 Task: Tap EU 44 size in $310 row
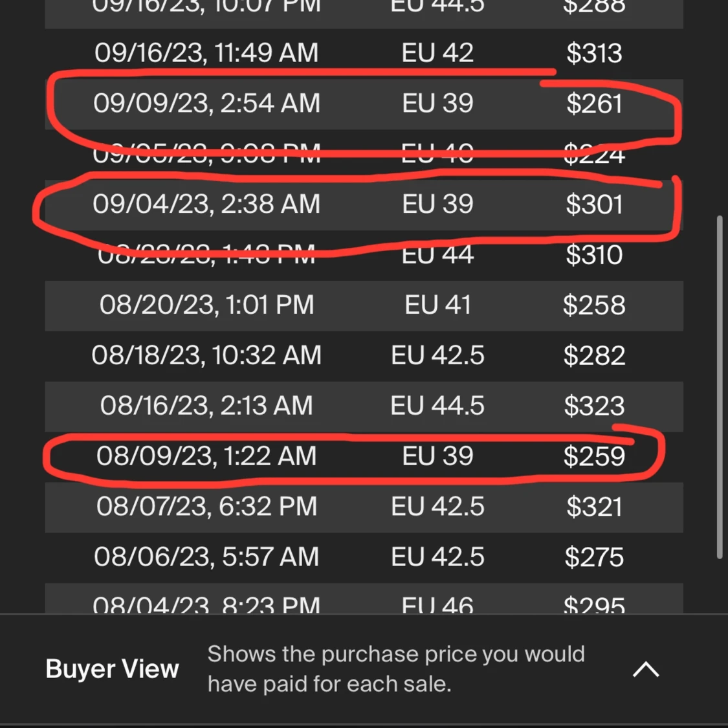coord(437,255)
